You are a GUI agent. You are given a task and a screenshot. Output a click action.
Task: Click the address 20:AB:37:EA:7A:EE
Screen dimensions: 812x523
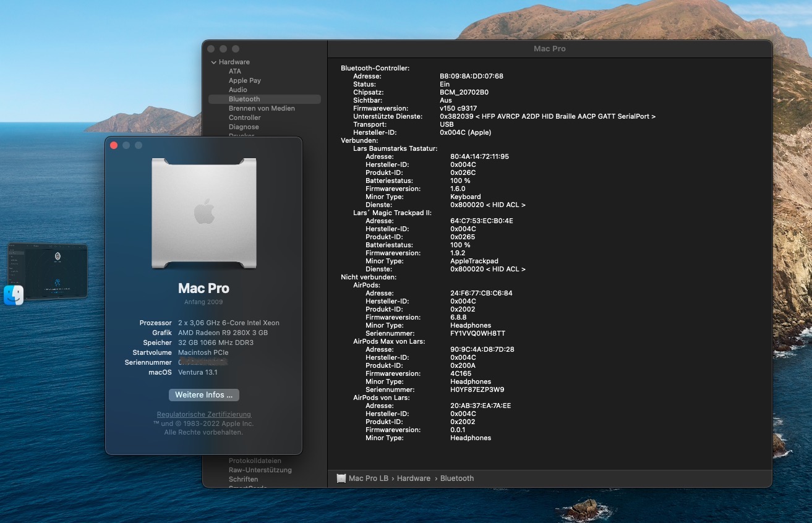pos(481,406)
